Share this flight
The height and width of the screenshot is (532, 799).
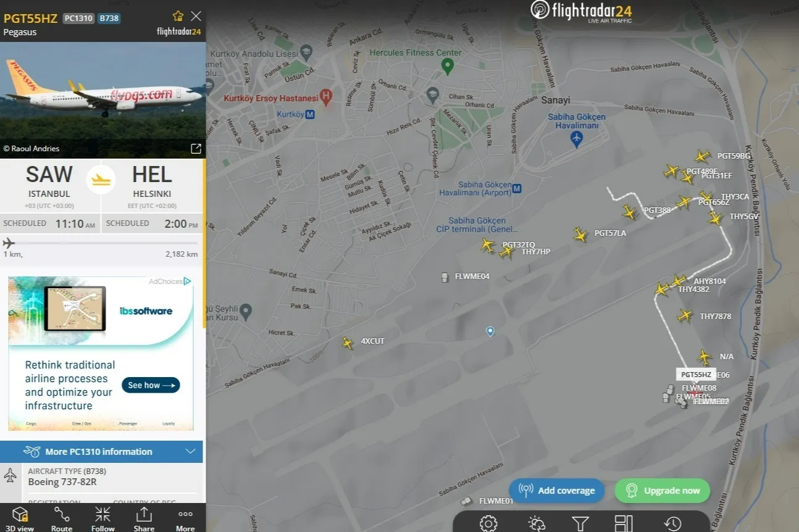[x=144, y=518]
